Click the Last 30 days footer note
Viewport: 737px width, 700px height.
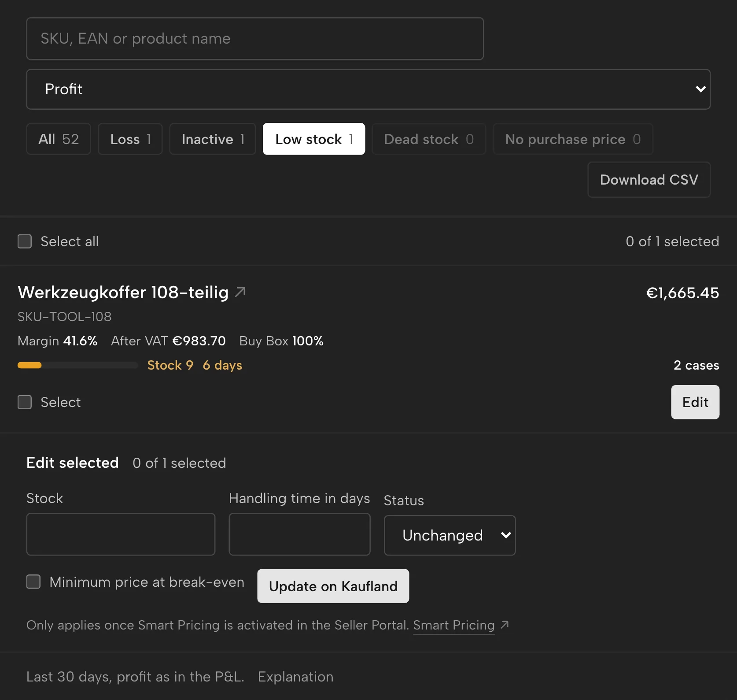pyautogui.click(x=135, y=677)
